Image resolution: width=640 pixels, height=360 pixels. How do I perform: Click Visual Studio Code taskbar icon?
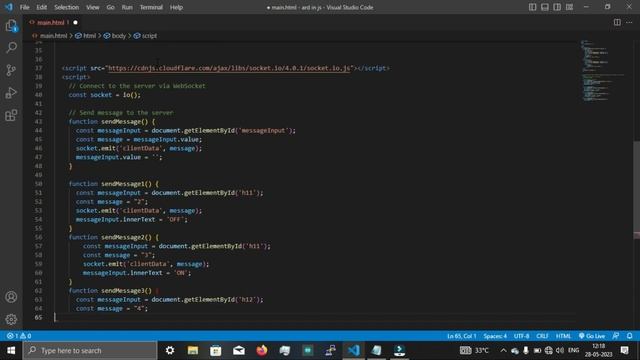click(x=354, y=350)
